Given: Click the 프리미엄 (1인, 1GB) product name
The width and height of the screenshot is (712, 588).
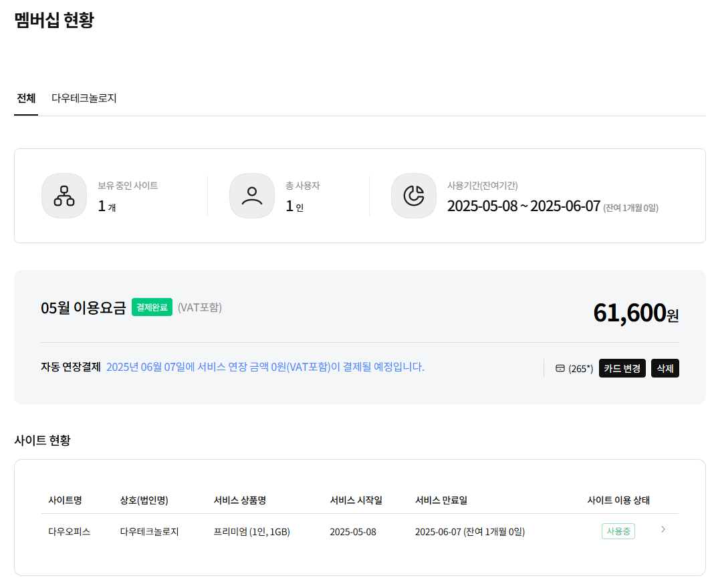Looking at the screenshot, I should coord(251,532).
